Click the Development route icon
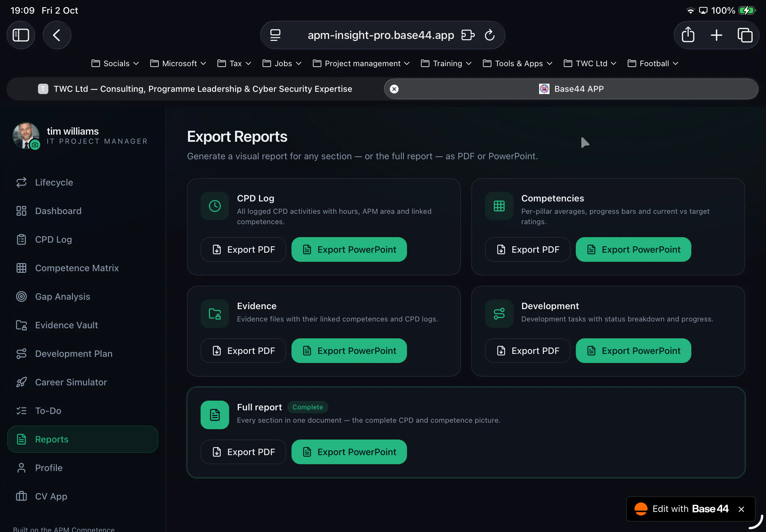 tap(499, 314)
